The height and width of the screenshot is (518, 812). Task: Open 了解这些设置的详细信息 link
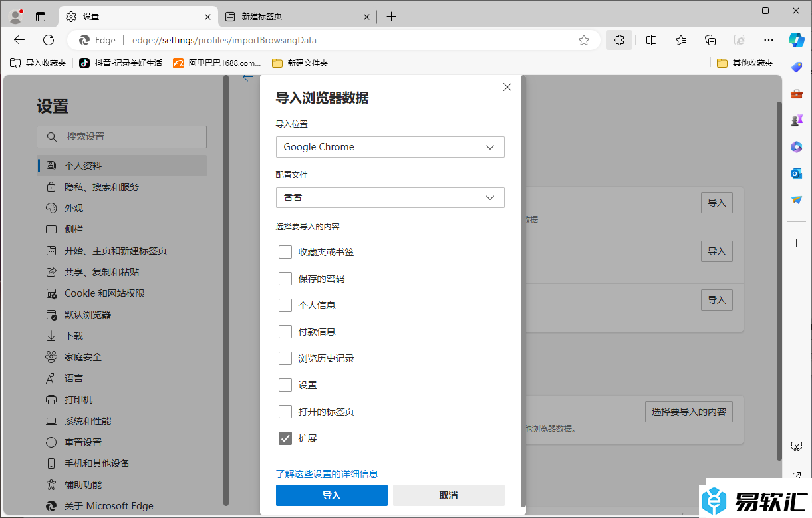point(327,474)
